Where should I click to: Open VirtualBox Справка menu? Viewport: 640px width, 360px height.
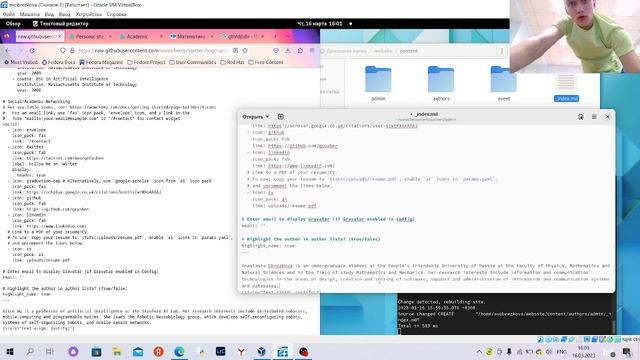pyautogui.click(x=117, y=14)
